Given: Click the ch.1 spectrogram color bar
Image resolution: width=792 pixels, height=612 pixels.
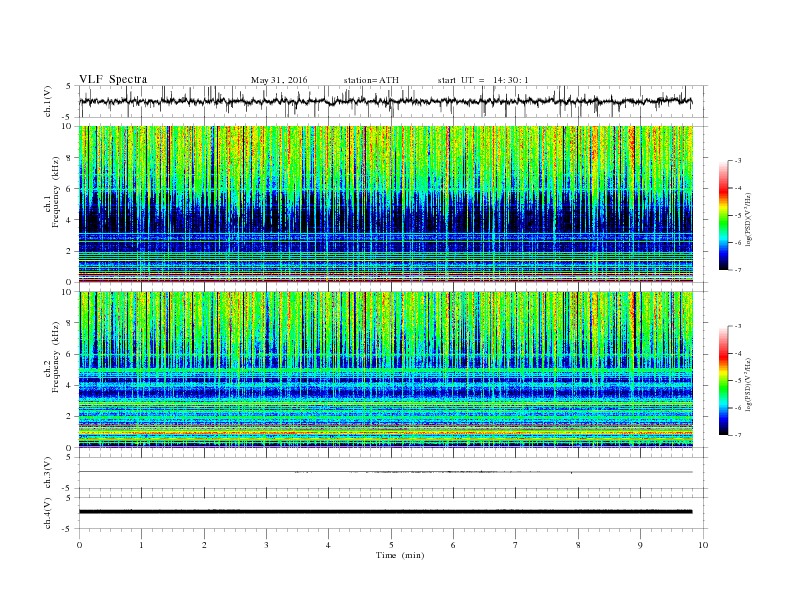Looking at the screenshot, I should 724,216.
